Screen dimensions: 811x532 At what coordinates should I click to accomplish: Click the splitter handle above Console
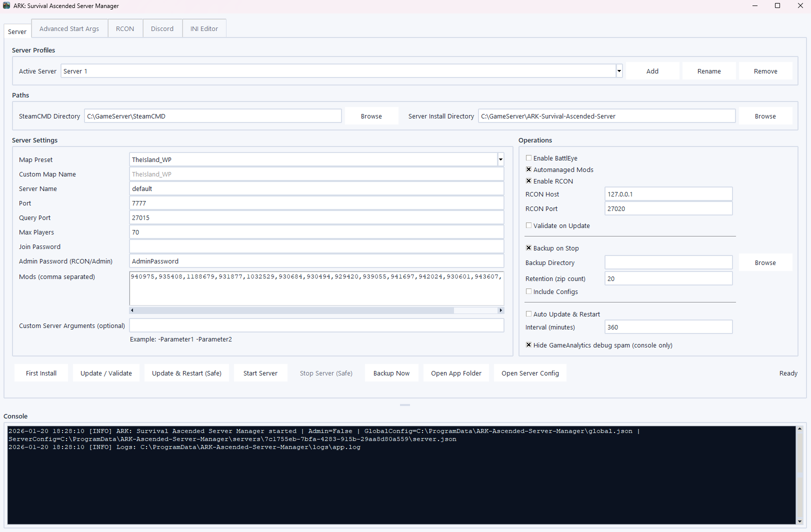coord(405,404)
